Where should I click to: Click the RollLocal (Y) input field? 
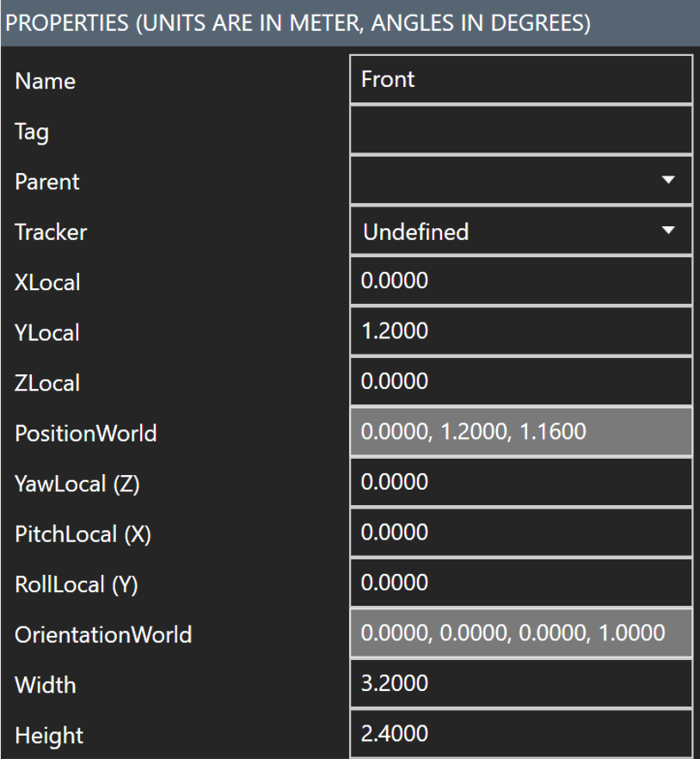pos(520,583)
